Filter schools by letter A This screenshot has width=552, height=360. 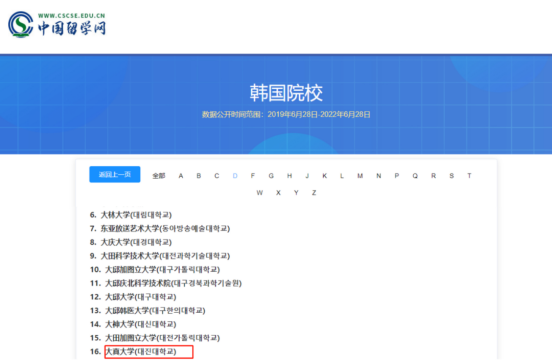[x=181, y=176]
